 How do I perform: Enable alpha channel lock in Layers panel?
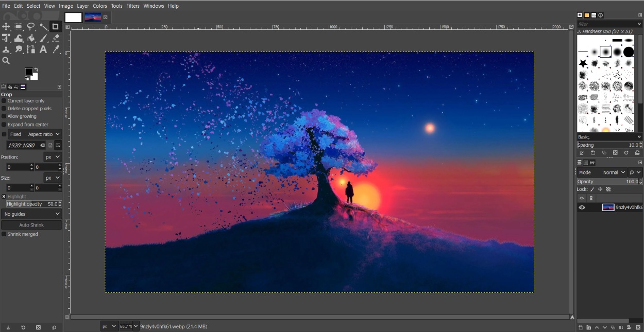pos(608,189)
